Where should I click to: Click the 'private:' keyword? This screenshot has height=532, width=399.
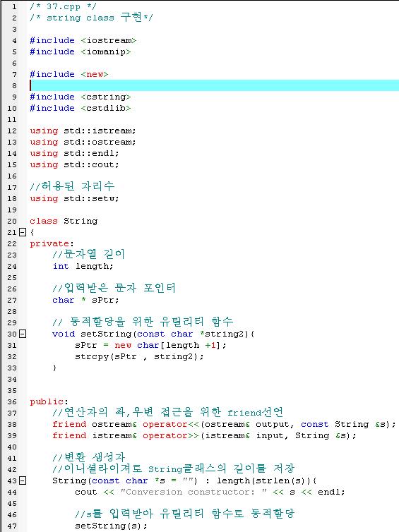pyautogui.click(x=52, y=243)
